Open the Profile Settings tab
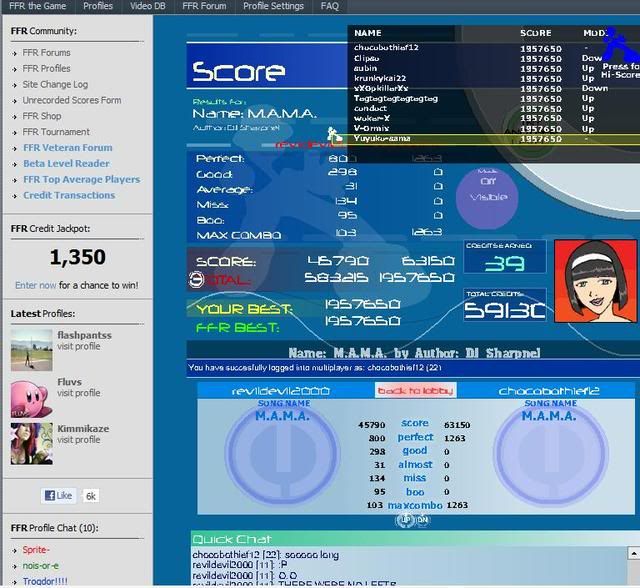 tap(273, 6)
